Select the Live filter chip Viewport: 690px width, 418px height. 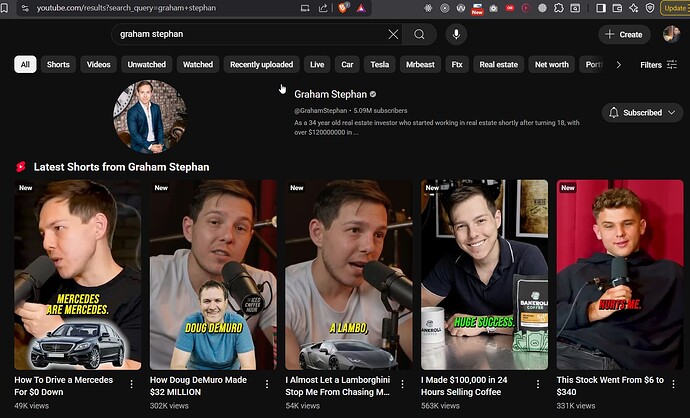point(317,64)
